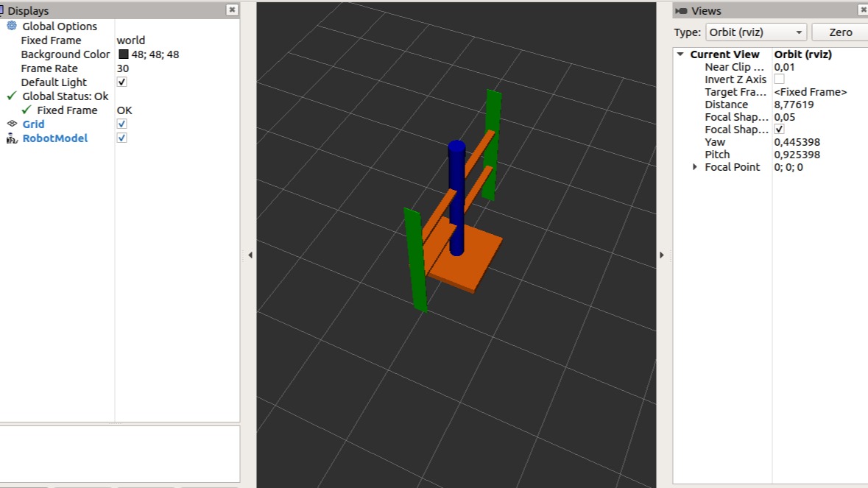This screenshot has height=488, width=868.
Task: Edit the Frame Rate value 30
Action: pyautogui.click(x=122, y=68)
